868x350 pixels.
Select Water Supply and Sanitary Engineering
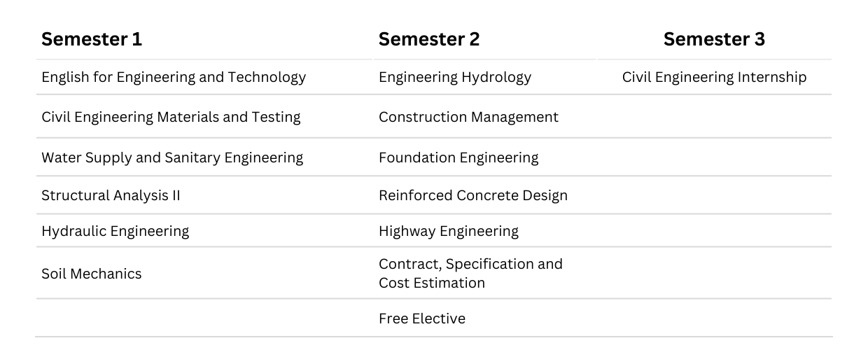click(172, 157)
